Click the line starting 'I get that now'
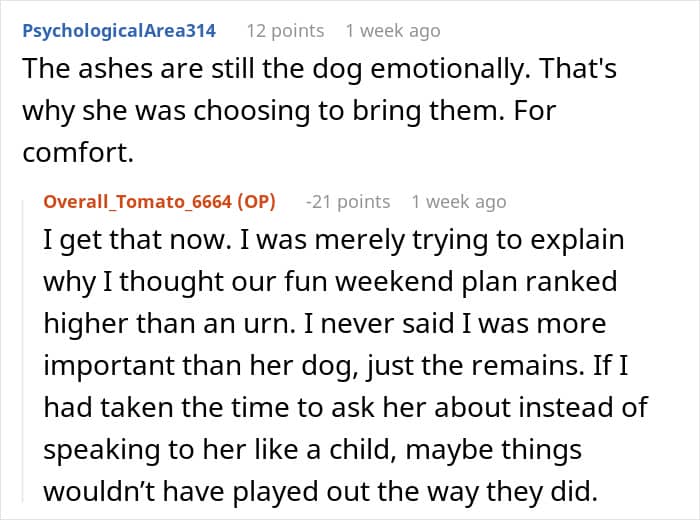The image size is (700, 520). pos(334,240)
